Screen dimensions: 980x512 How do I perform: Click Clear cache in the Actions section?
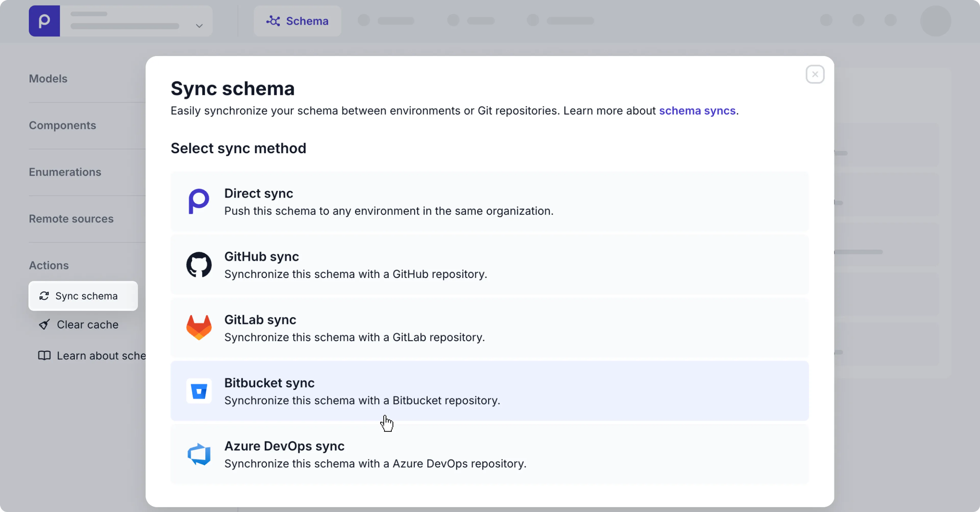[x=88, y=325]
